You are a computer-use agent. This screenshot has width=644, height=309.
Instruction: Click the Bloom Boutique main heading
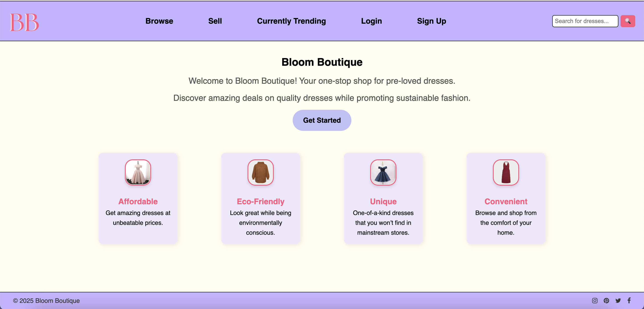coord(322,62)
